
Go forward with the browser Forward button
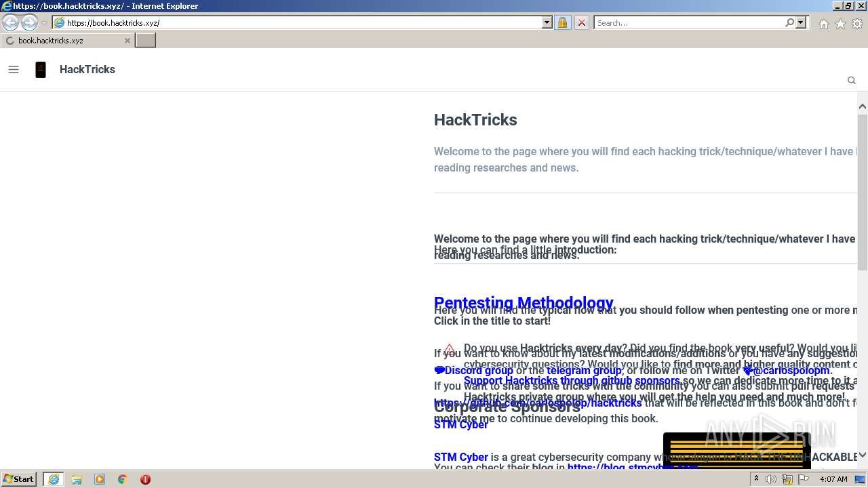pyautogui.click(x=29, y=23)
